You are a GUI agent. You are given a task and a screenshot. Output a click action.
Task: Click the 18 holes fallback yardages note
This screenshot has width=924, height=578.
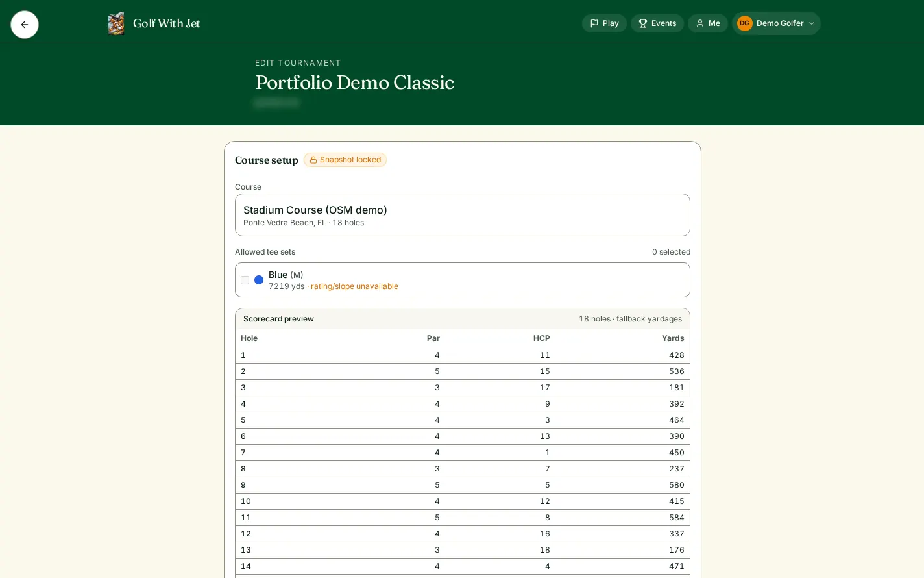(630, 319)
